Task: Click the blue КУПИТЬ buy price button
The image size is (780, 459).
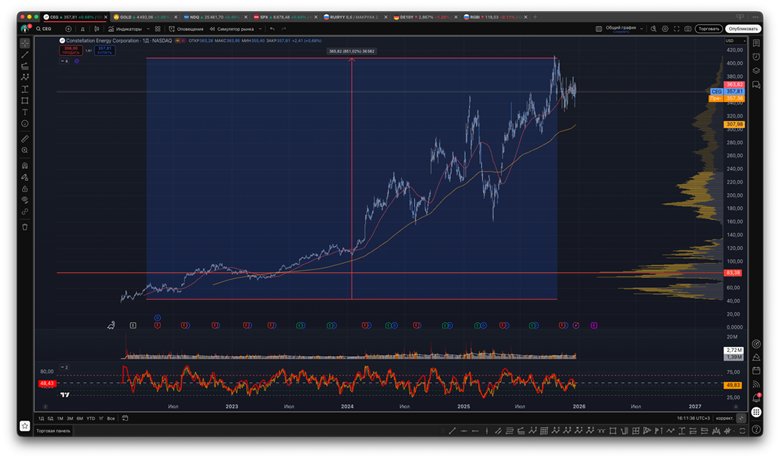Action: click(104, 50)
